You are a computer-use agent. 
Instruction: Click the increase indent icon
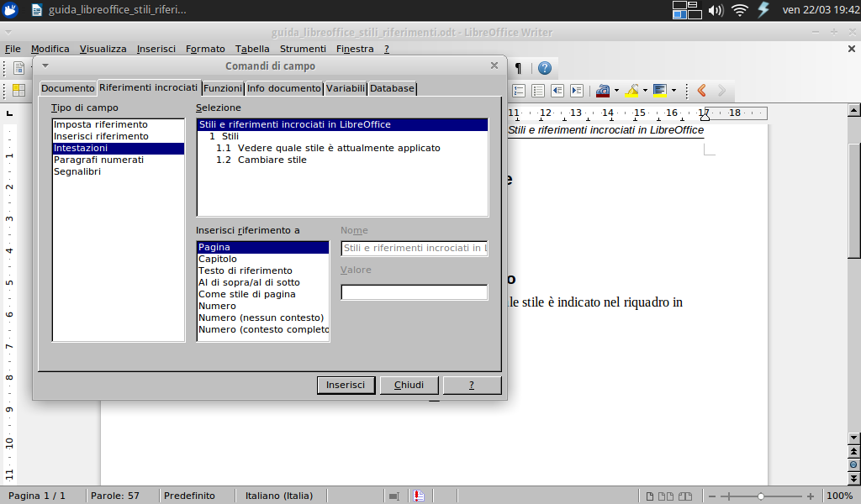pos(577,91)
